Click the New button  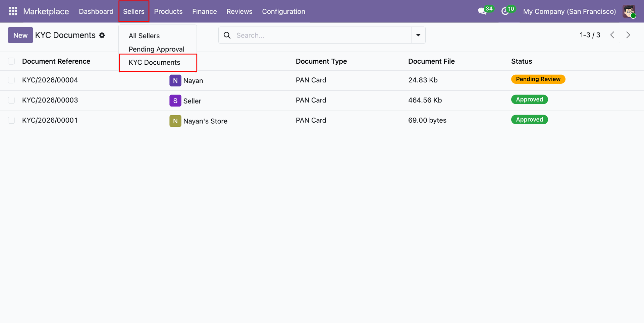(x=20, y=35)
